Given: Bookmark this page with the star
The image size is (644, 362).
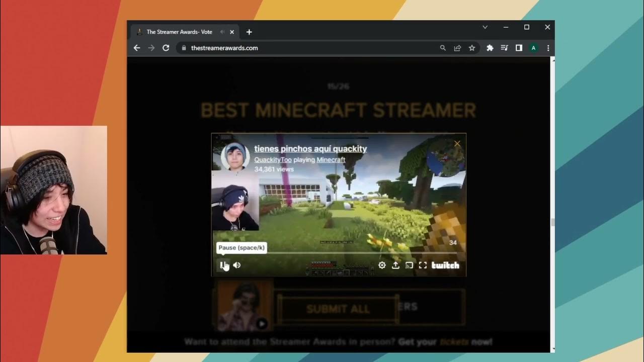Looking at the screenshot, I should coord(472,48).
